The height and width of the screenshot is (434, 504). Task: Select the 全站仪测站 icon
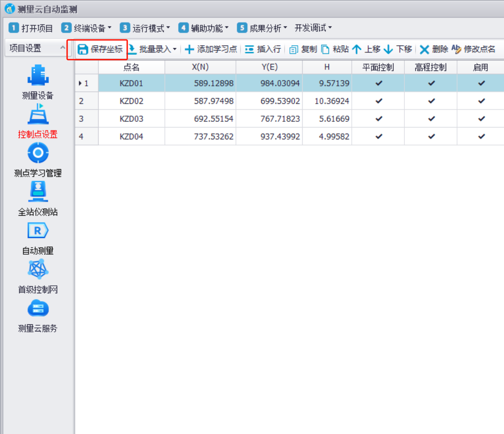tap(38, 192)
